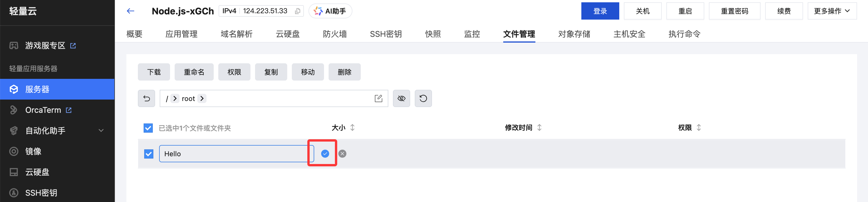
Task: Expand the 自动化助手 sidebar menu
Action: click(x=101, y=131)
